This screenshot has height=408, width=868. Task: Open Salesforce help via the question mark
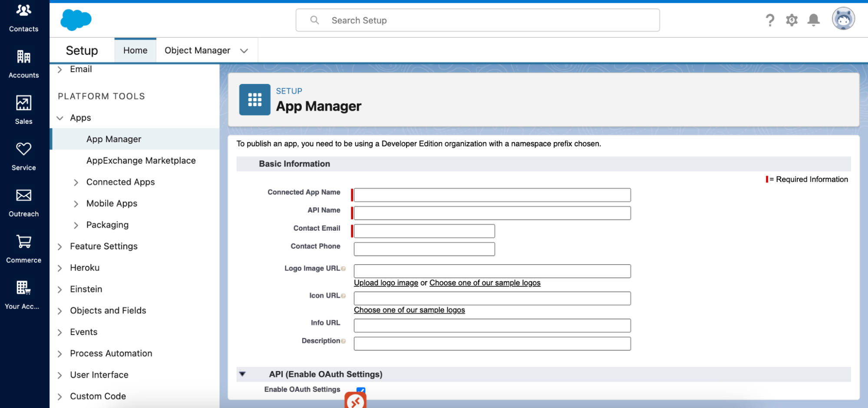770,20
